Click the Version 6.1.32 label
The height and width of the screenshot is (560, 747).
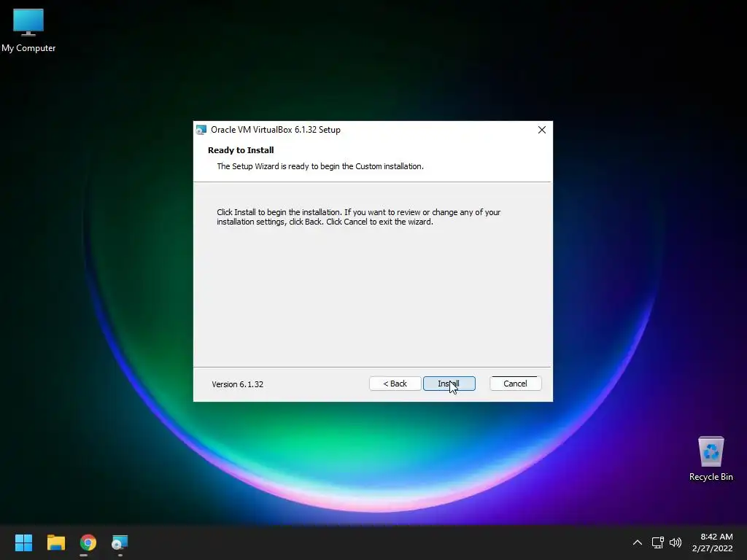(x=237, y=384)
